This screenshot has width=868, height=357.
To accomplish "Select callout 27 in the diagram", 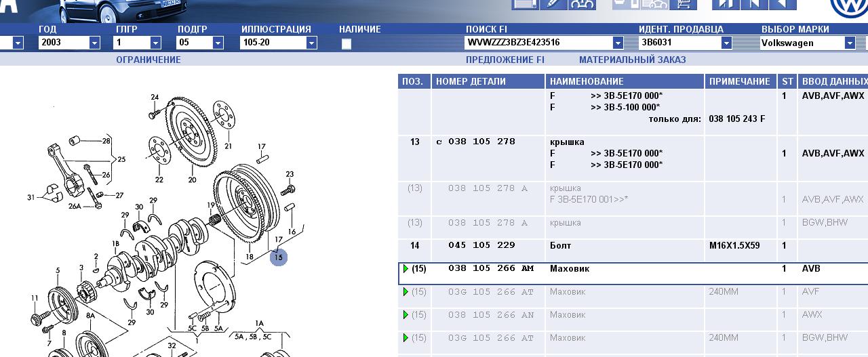I will pos(119,196).
